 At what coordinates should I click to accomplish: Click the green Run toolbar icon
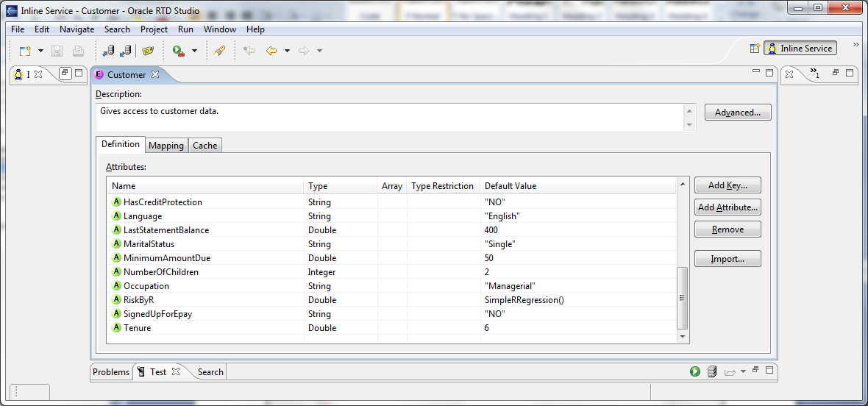178,51
